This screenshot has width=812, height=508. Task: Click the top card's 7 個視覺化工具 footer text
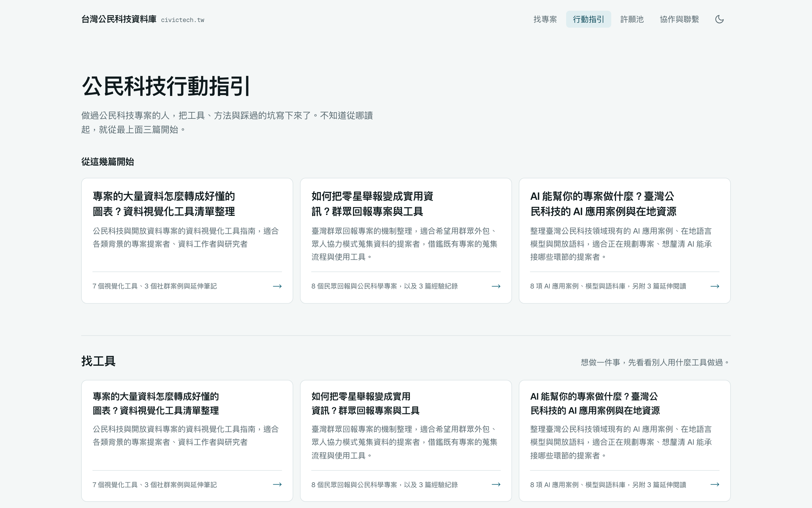pyautogui.click(x=155, y=286)
